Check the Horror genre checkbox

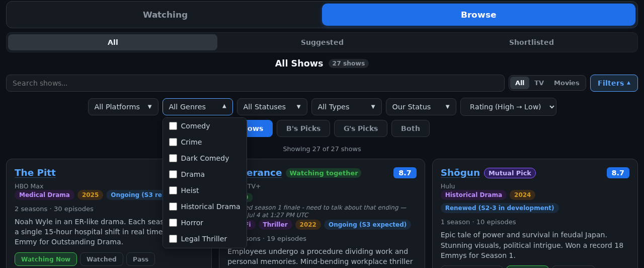tap(173, 223)
